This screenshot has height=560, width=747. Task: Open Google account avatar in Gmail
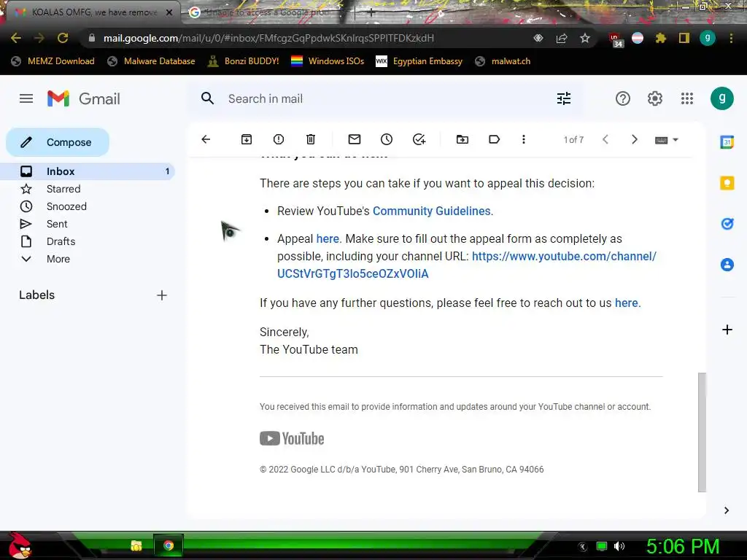coord(721,98)
